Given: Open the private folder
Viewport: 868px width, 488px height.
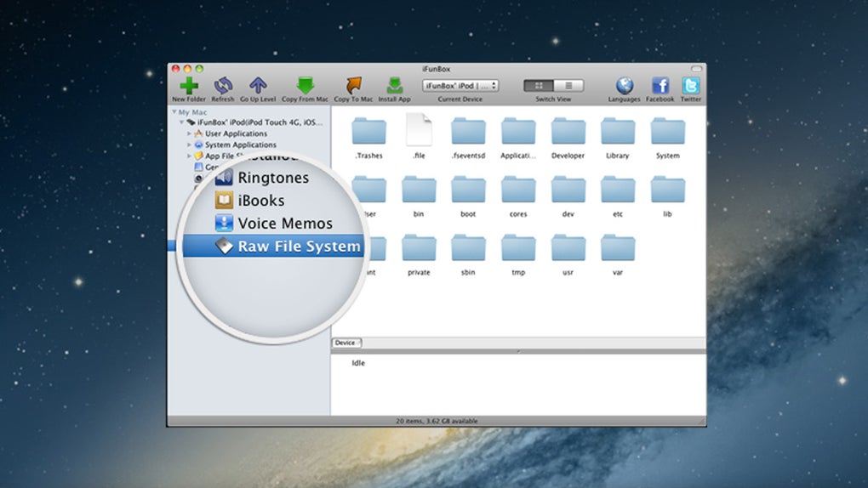Looking at the screenshot, I should click(x=419, y=248).
